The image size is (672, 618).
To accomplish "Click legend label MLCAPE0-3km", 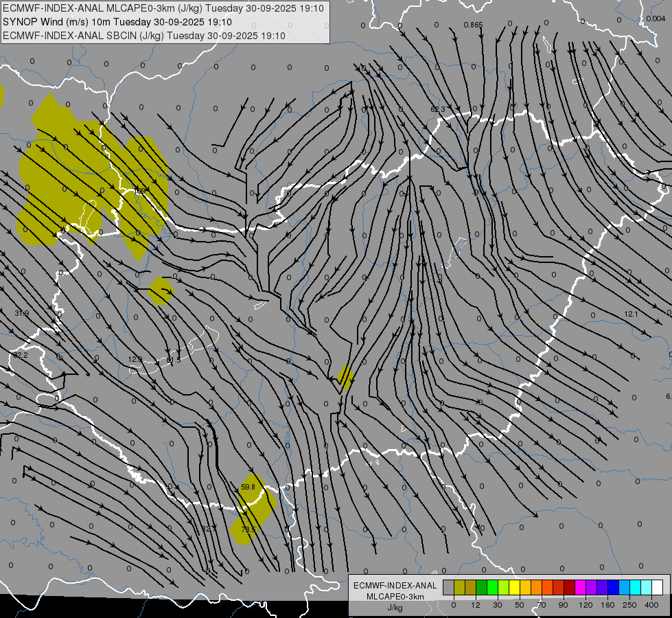I will point(395,597).
